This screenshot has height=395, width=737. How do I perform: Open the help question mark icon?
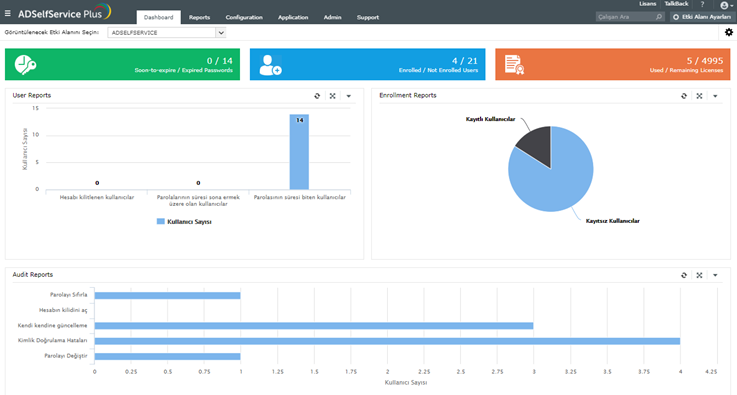702,4
